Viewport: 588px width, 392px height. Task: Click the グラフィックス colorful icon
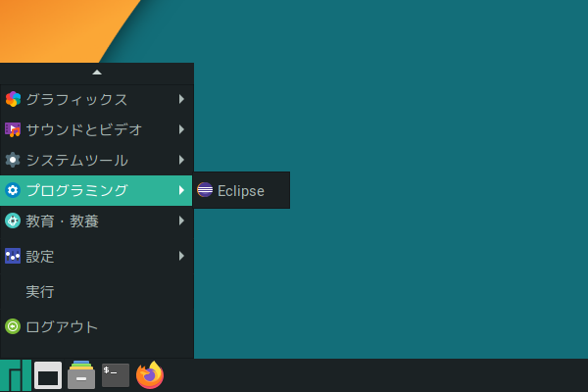pyautogui.click(x=13, y=99)
